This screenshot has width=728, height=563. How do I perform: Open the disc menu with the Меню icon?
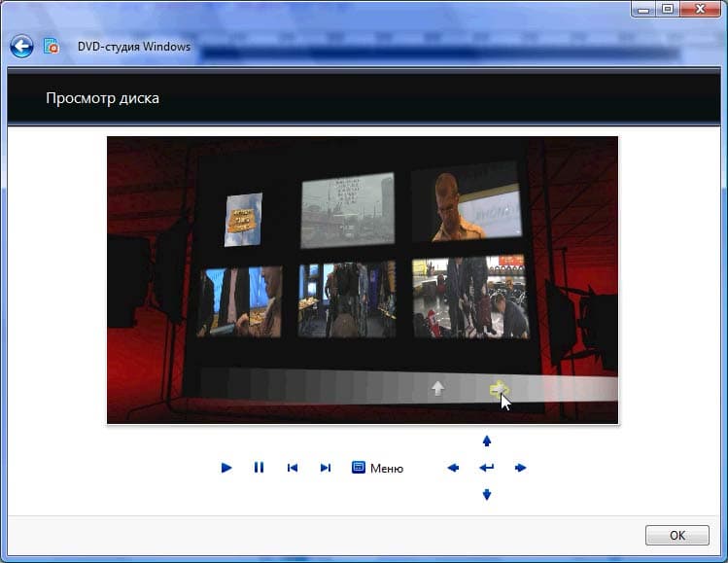click(359, 468)
